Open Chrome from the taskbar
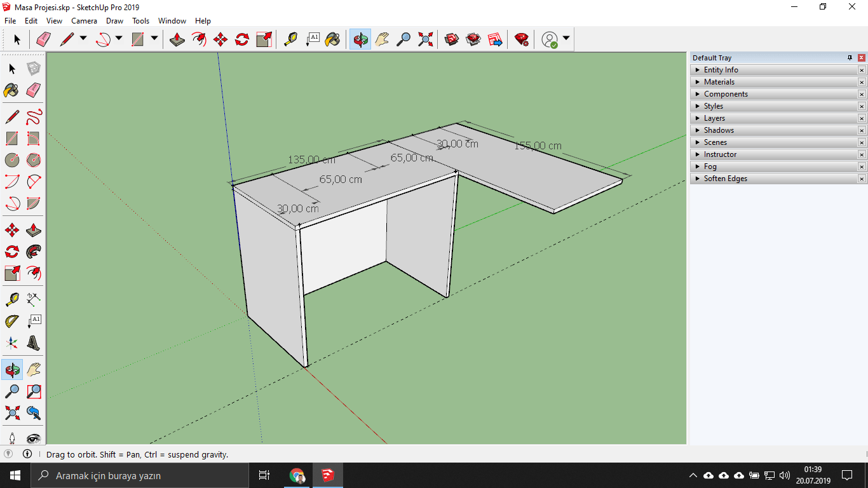This screenshot has height=488, width=868. 297,475
